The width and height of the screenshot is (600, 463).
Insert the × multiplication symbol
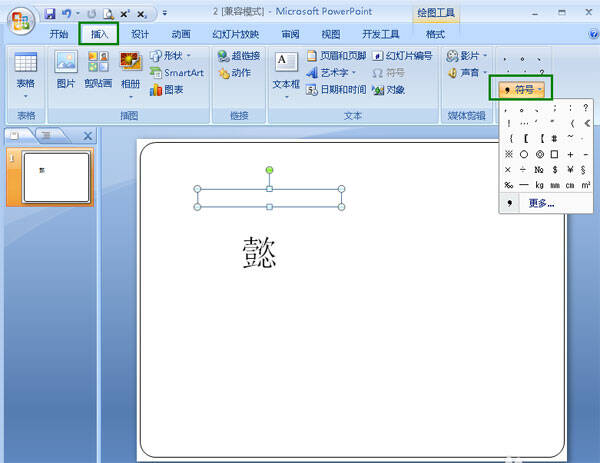pos(508,170)
